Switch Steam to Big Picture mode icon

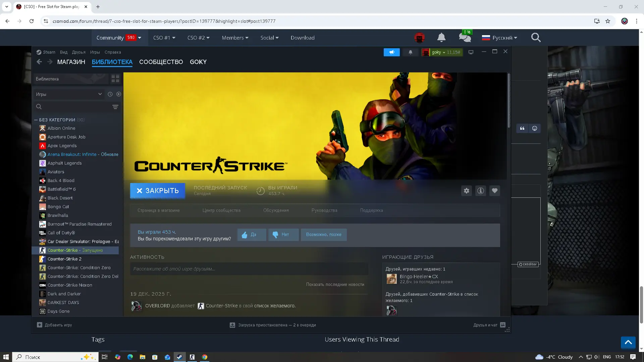tap(471, 52)
